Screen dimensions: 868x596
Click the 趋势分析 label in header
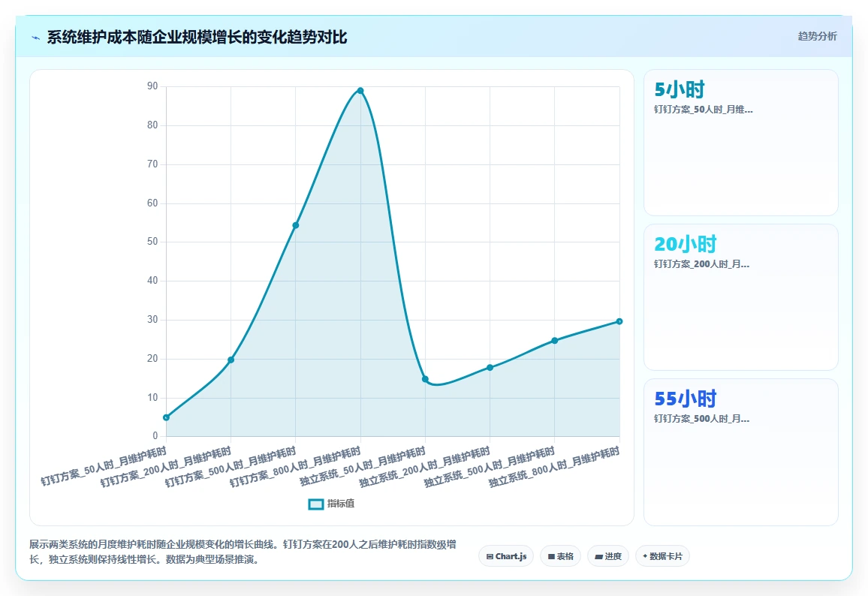click(x=817, y=37)
